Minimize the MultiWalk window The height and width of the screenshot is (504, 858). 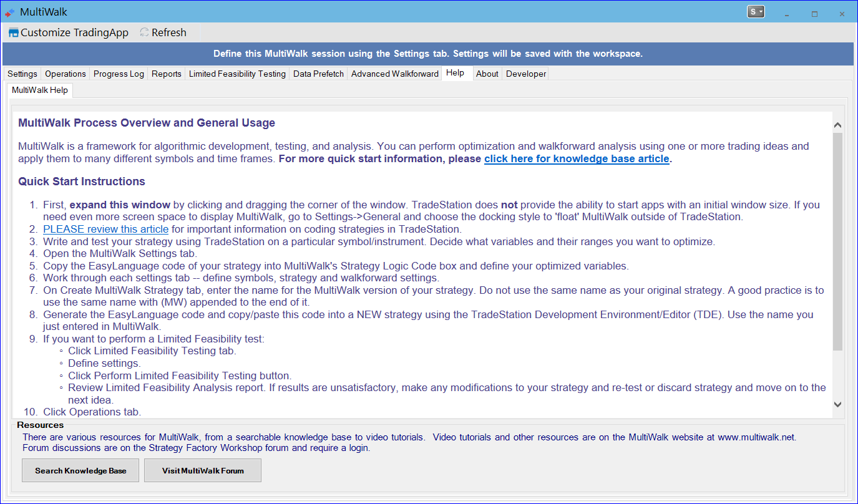coord(787,14)
